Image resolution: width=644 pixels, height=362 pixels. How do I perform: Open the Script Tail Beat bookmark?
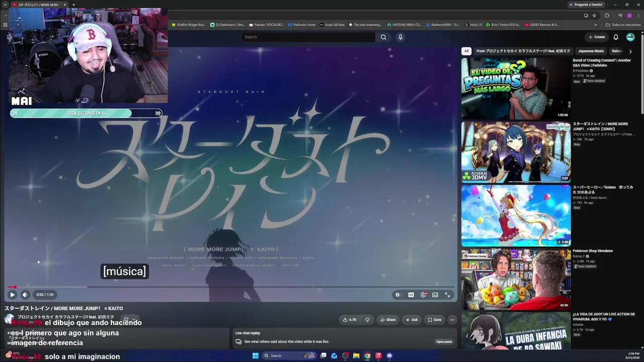332,25
